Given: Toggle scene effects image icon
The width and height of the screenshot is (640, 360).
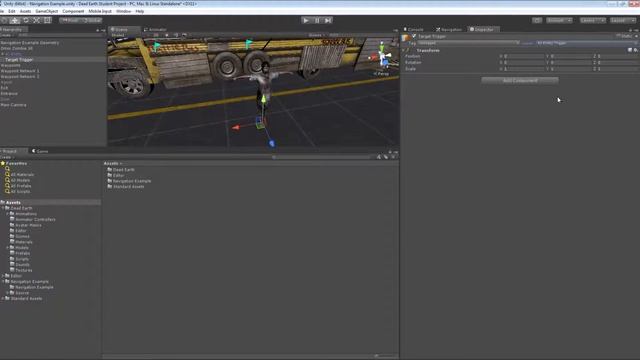Looking at the screenshot, I should (184, 36).
